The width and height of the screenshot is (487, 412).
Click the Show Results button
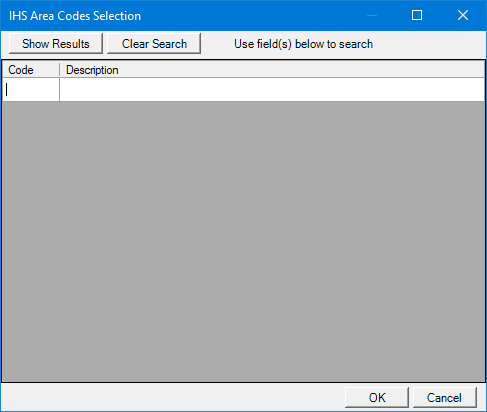pos(56,43)
